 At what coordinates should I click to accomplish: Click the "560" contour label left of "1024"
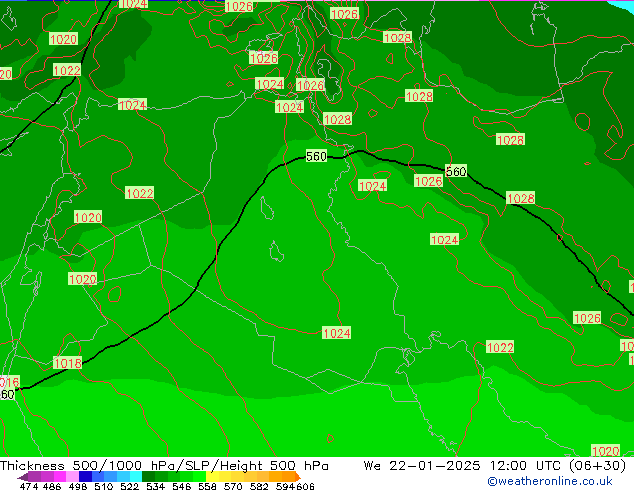316,156
